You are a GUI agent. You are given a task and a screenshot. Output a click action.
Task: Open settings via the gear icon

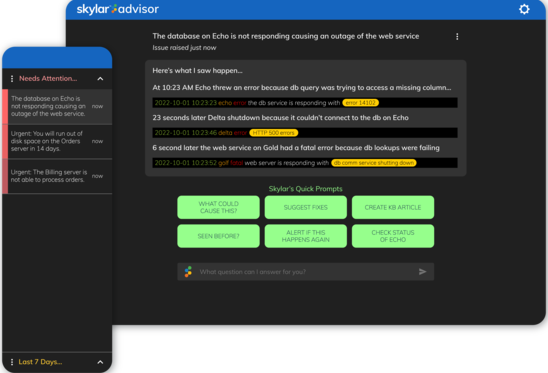click(x=524, y=9)
